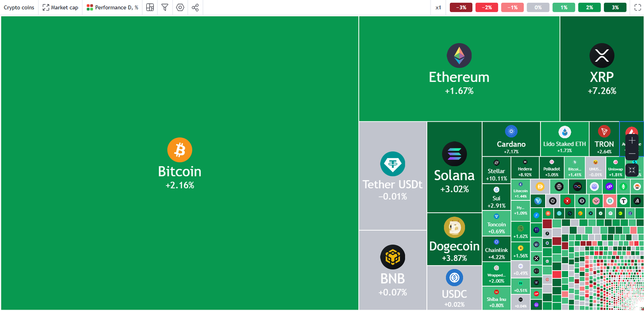Click the XRP tile
Viewport: 644px width, 311px height.
click(x=602, y=69)
